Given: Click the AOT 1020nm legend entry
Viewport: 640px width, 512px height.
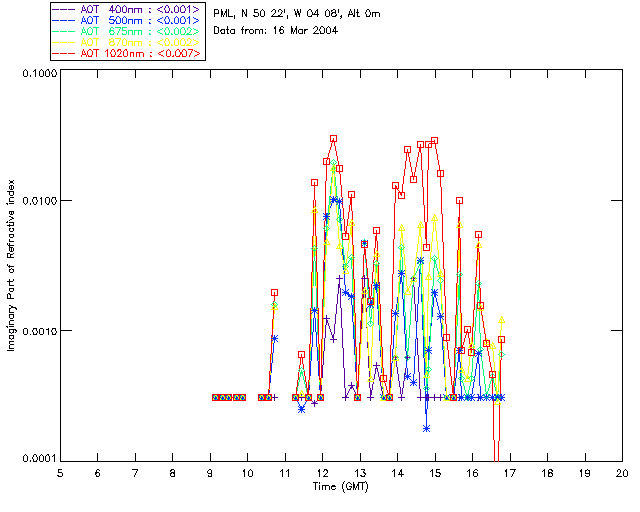Looking at the screenshot, I should [x=127, y=53].
